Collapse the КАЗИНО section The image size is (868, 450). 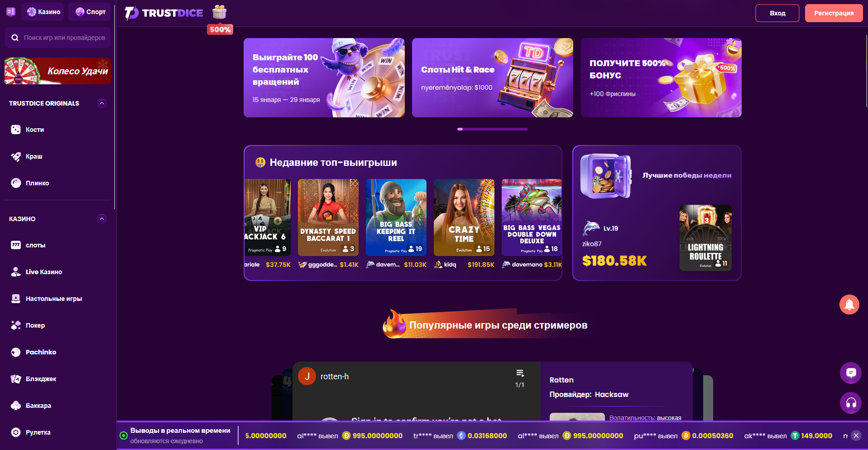pos(102,219)
